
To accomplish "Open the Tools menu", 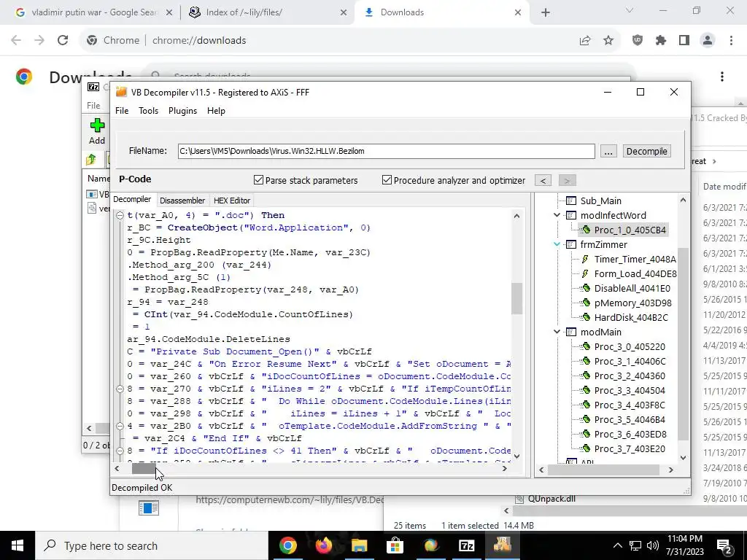I will click(148, 111).
